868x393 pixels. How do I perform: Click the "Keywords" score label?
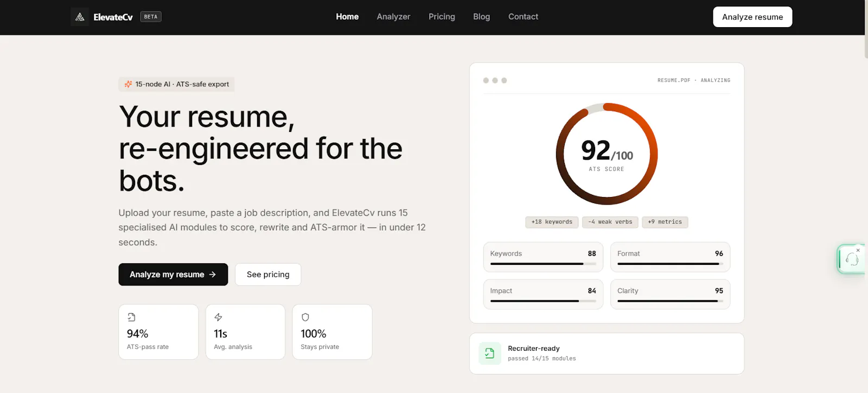pos(506,253)
